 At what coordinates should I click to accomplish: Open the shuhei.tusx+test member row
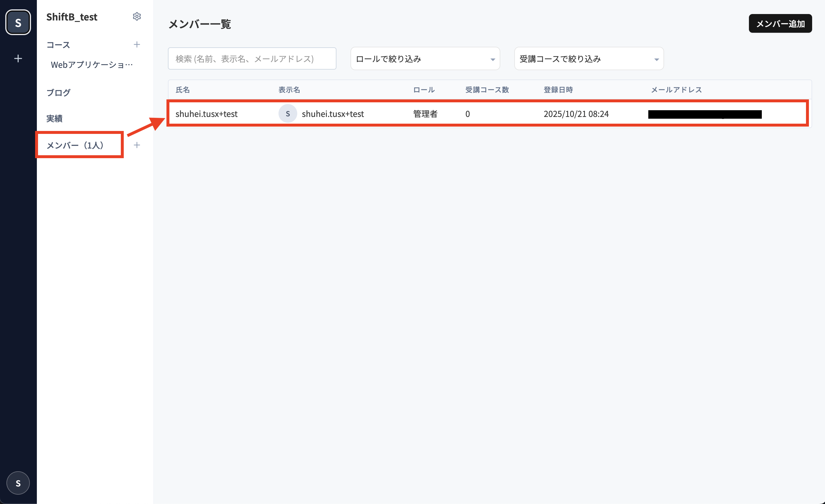(x=207, y=114)
